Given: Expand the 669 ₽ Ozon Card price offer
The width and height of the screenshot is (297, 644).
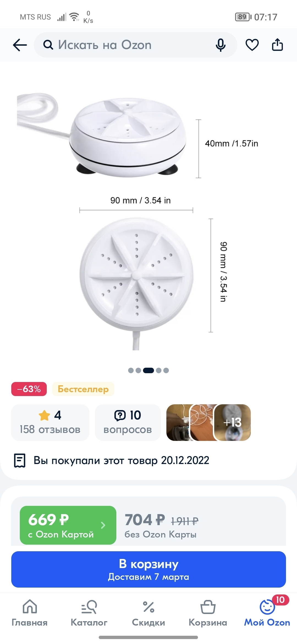Looking at the screenshot, I should [68, 525].
